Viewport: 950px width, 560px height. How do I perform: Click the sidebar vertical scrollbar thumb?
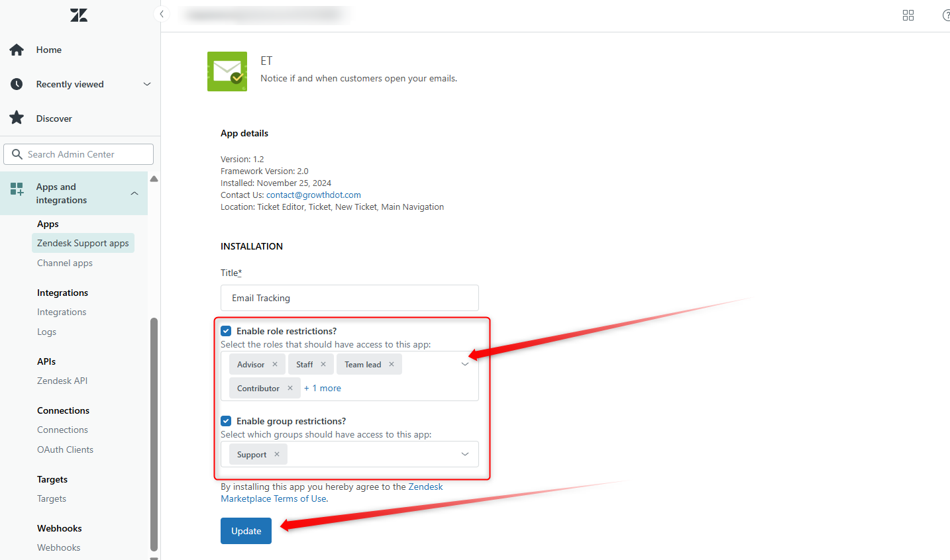154,434
